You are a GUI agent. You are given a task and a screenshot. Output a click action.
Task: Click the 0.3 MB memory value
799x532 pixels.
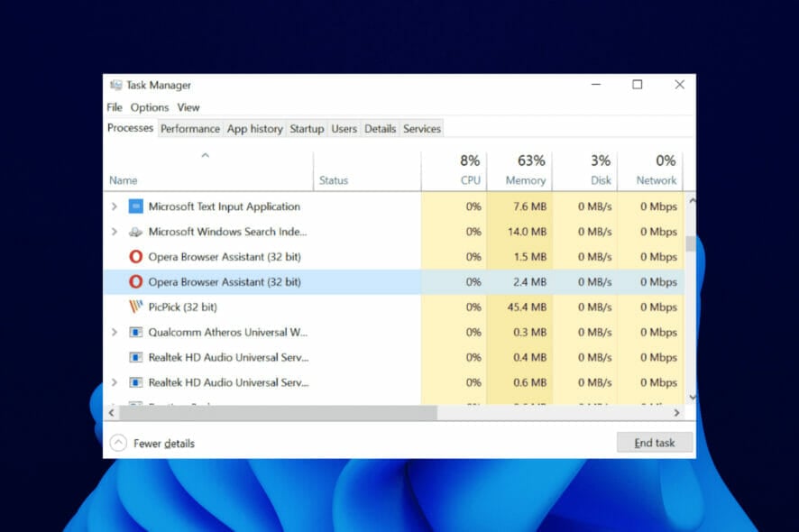(530, 332)
